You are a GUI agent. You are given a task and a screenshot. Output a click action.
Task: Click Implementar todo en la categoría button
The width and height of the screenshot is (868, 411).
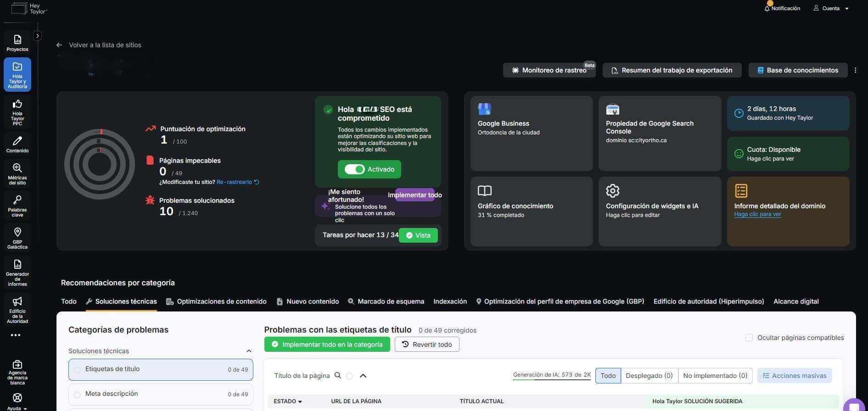(327, 344)
